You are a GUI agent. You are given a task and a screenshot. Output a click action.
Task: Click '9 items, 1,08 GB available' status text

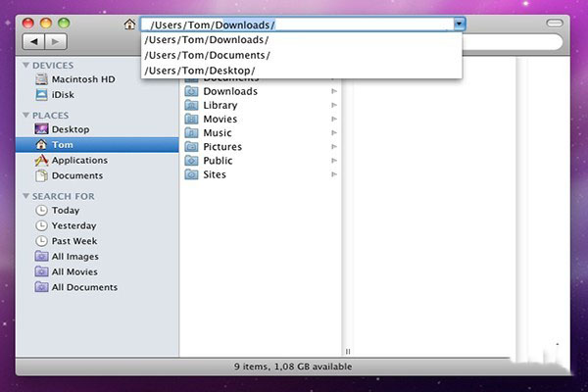point(293,367)
